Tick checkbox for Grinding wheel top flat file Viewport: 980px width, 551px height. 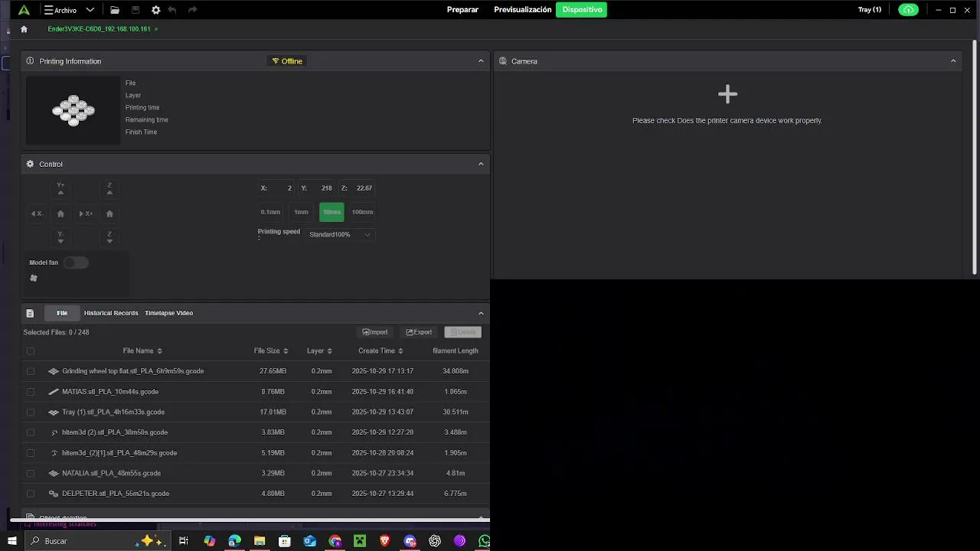point(31,371)
